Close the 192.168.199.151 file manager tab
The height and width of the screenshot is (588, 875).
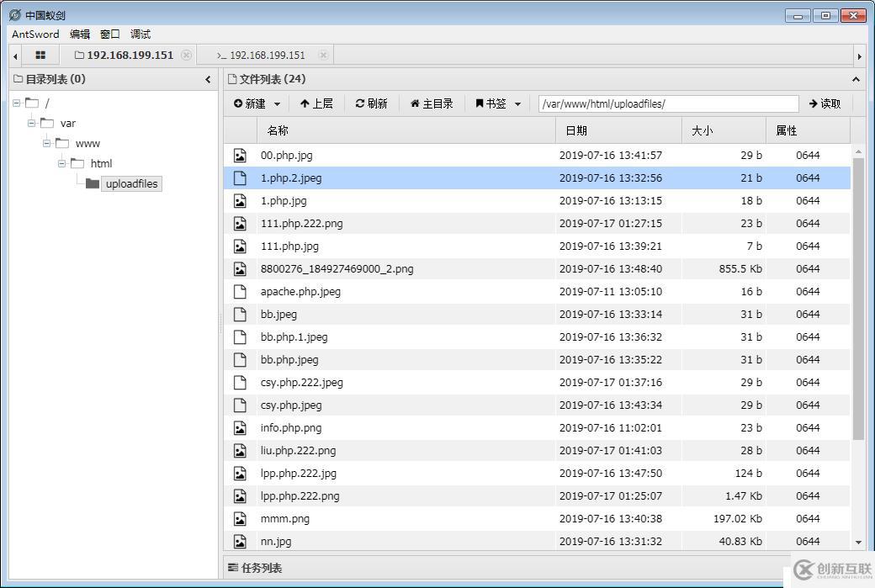(187, 56)
